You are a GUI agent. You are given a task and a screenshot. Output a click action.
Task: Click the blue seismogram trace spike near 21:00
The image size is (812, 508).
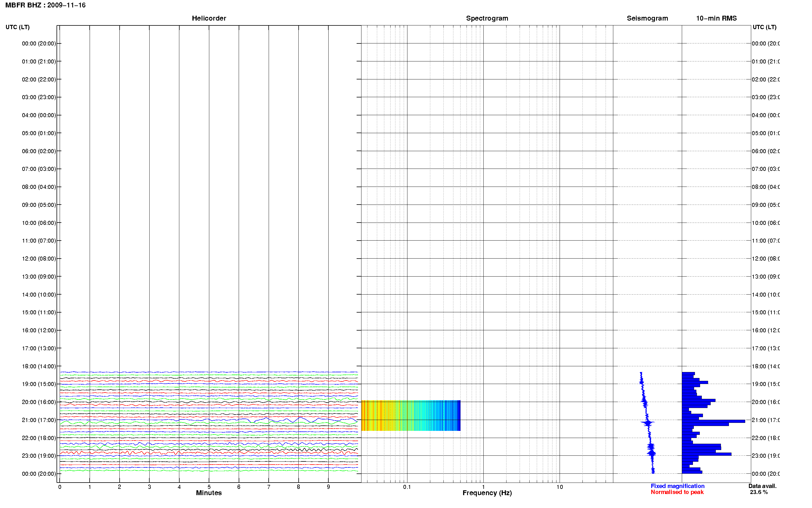tap(648, 423)
